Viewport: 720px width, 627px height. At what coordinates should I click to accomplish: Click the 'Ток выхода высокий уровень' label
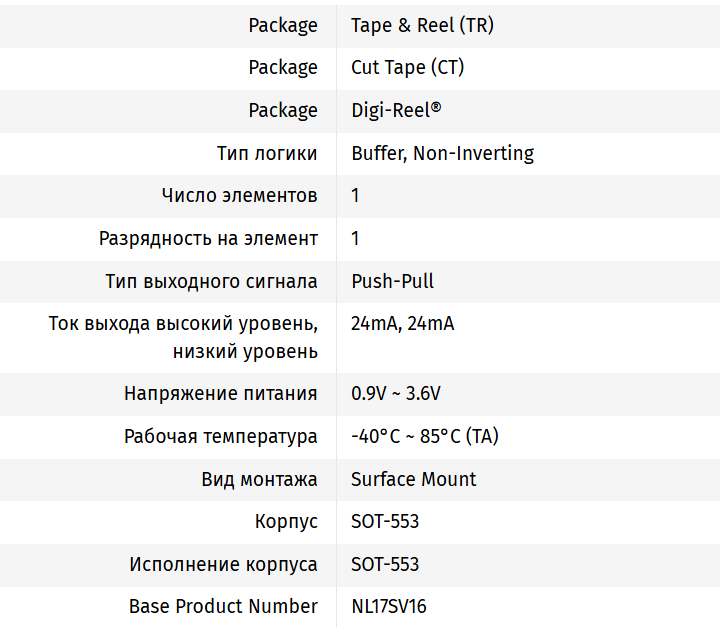point(184,324)
